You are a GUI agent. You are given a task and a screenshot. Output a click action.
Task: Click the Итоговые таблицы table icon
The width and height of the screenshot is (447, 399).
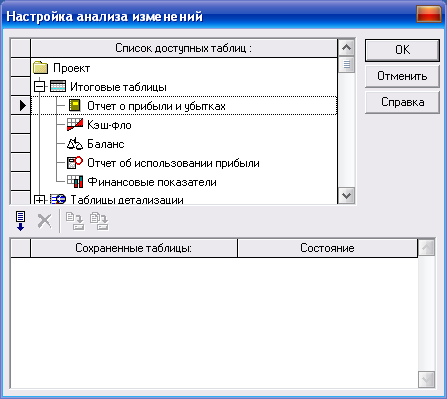pyautogui.click(x=58, y=86)
